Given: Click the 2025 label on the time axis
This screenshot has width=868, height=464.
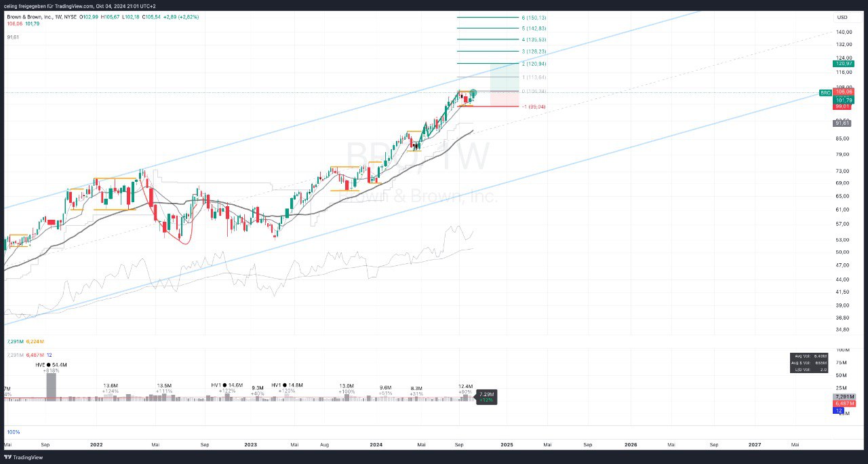Looking at the screenshot, I should pos(507,445).
